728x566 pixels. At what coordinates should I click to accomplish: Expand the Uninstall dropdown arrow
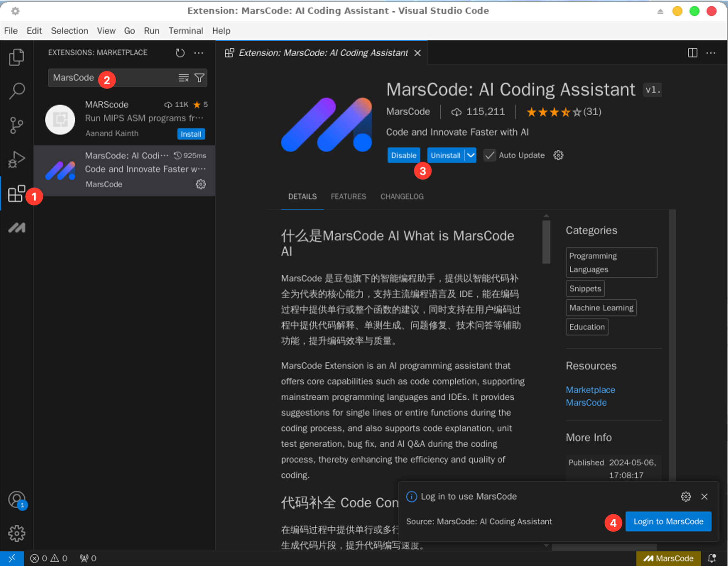471,155
